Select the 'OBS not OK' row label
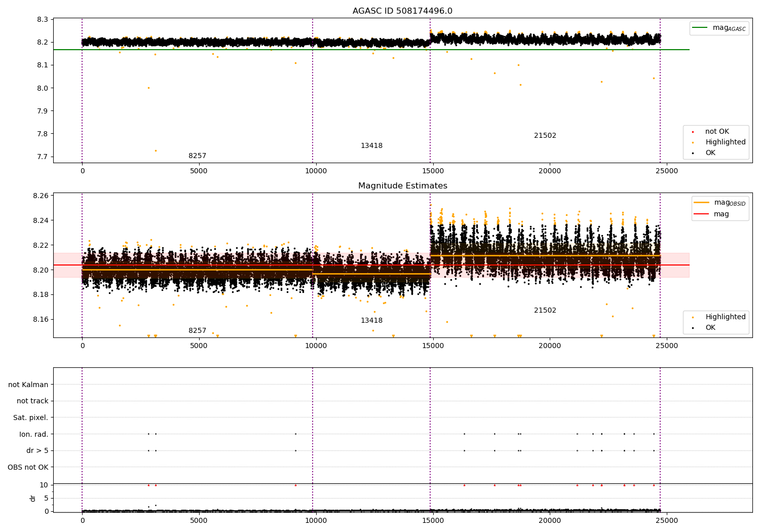 click(28, 467)
